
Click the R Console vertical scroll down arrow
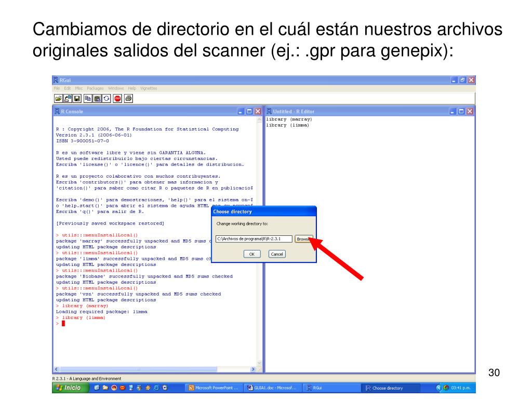(260, 363)
